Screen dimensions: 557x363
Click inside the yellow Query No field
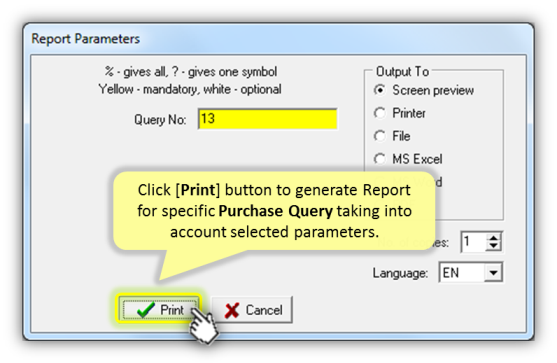pos(267,119)
